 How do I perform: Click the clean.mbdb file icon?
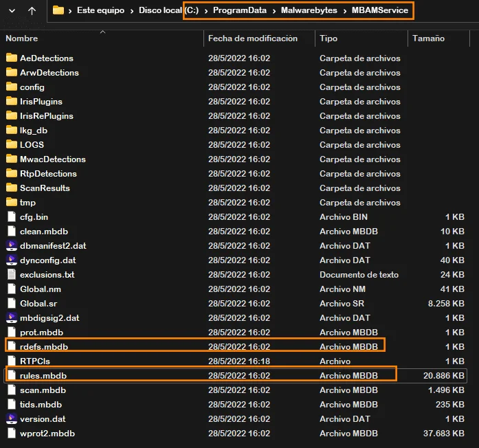[x=12, y=231]
